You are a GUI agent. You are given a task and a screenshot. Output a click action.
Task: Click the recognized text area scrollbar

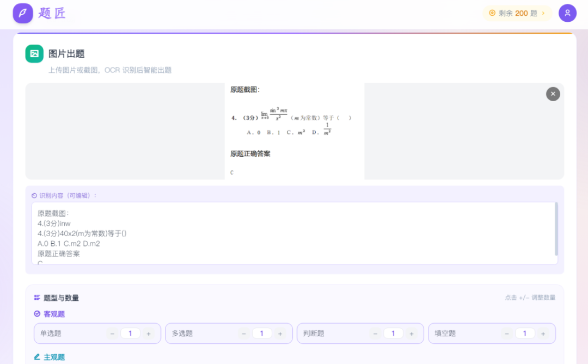click(556, 229)
